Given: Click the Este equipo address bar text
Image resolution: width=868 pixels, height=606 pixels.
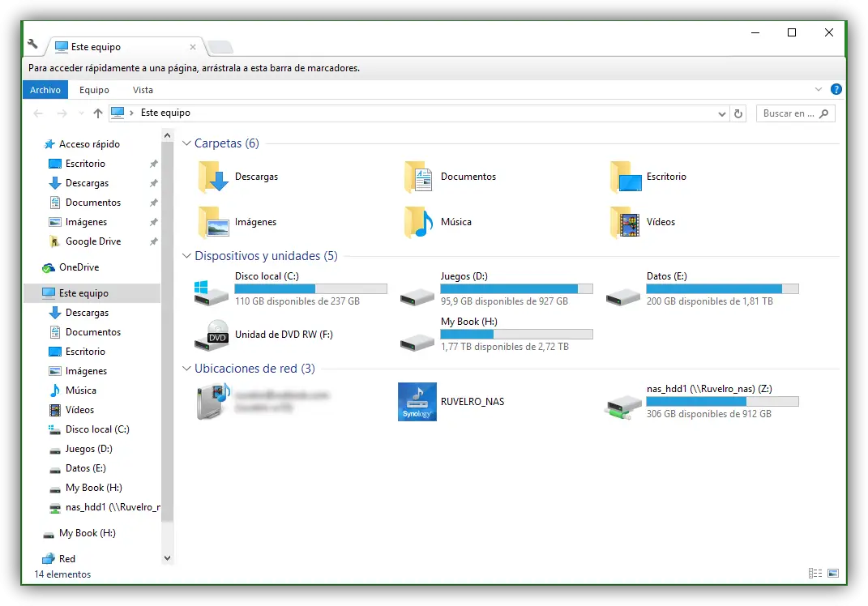Looking at the screenshot, I should point(165,113).
